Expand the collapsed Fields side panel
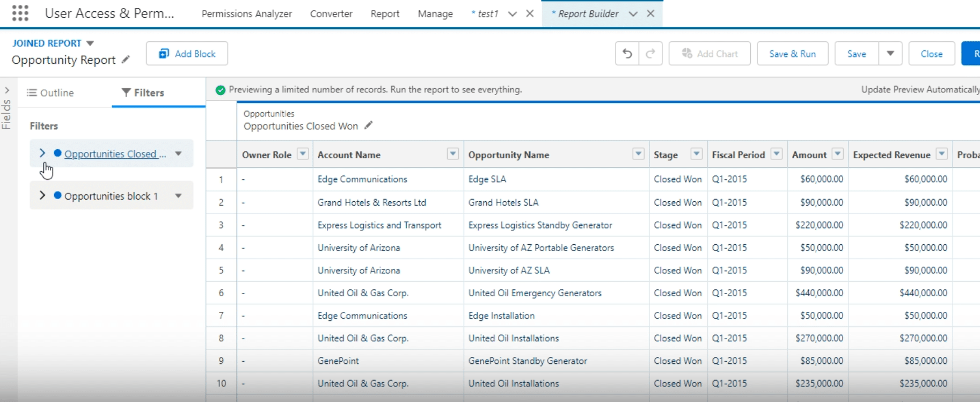 [x=6, y=90]
